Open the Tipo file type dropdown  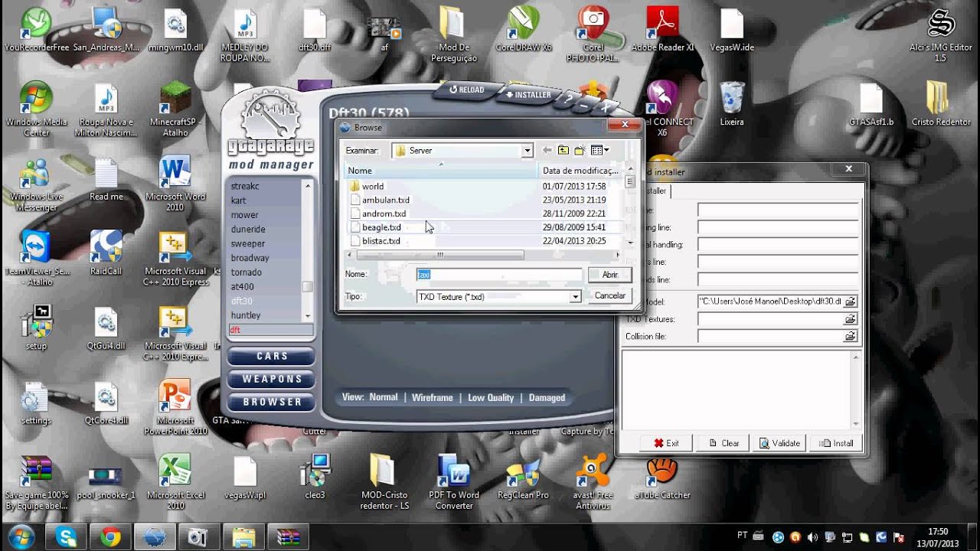click(x=575, y=296)
